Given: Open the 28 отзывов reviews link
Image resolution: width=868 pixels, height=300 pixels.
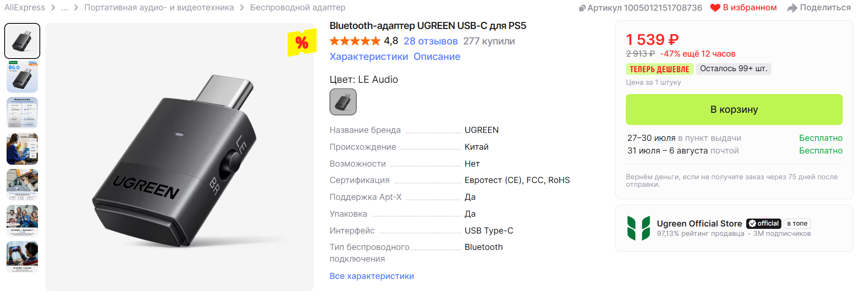Looking at the screenshot, I should (x=430, y=41).
